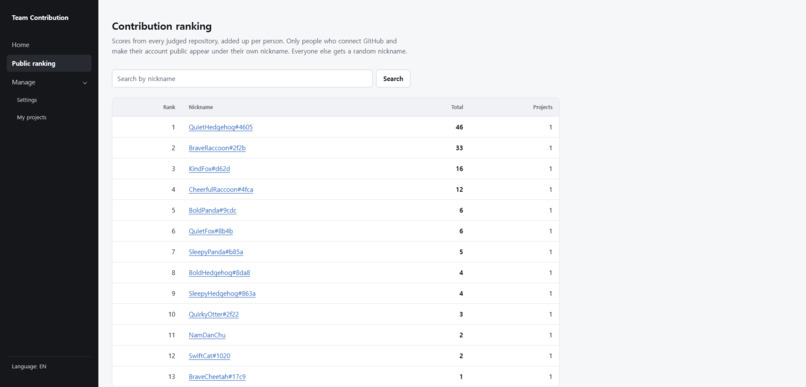Open Settings under Manage

[27, 100]
